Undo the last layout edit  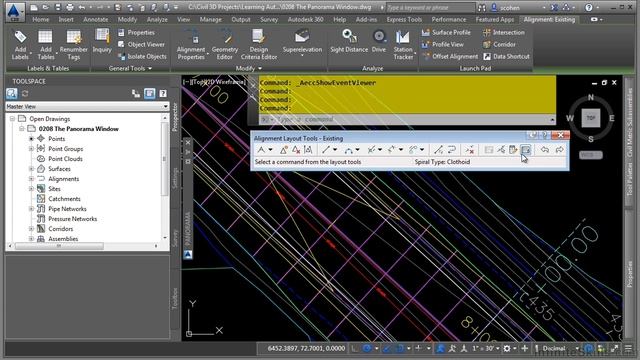(x=544, y=150)
